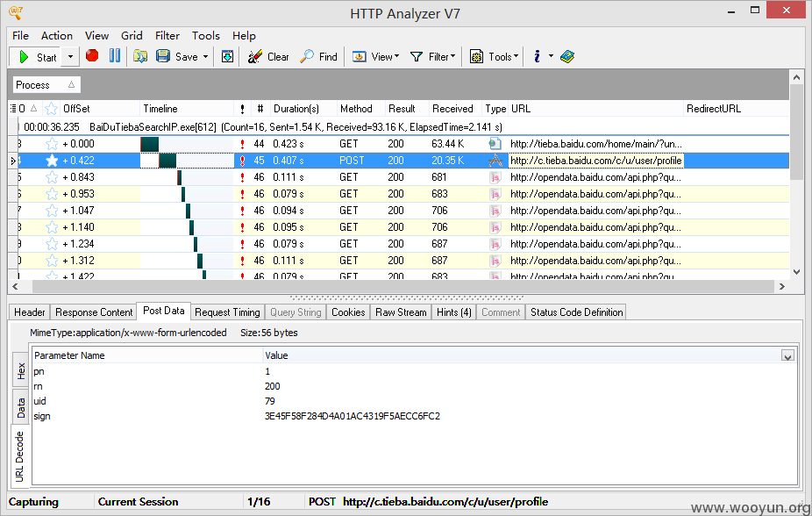
Task: Select the Hex vertical side tab
Action: [21, 371]
